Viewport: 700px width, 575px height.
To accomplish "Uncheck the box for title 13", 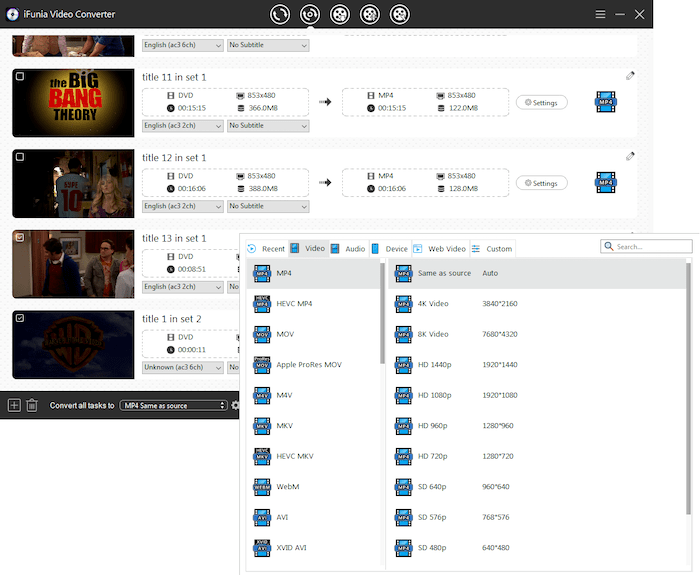I will (x=19, y=237).
